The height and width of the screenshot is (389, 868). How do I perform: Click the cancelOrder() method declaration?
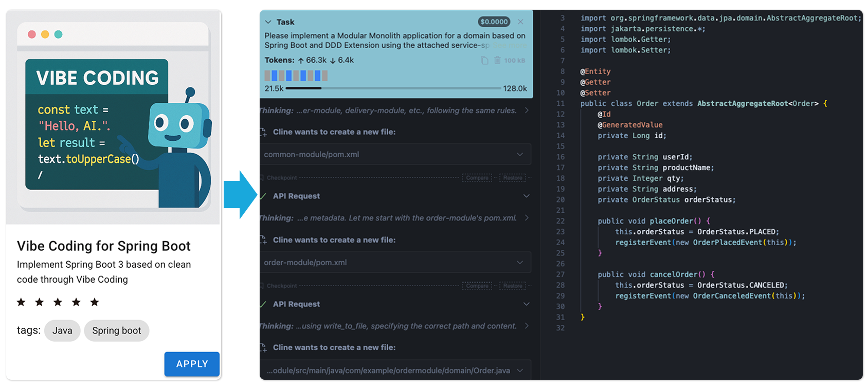(656, 274)
